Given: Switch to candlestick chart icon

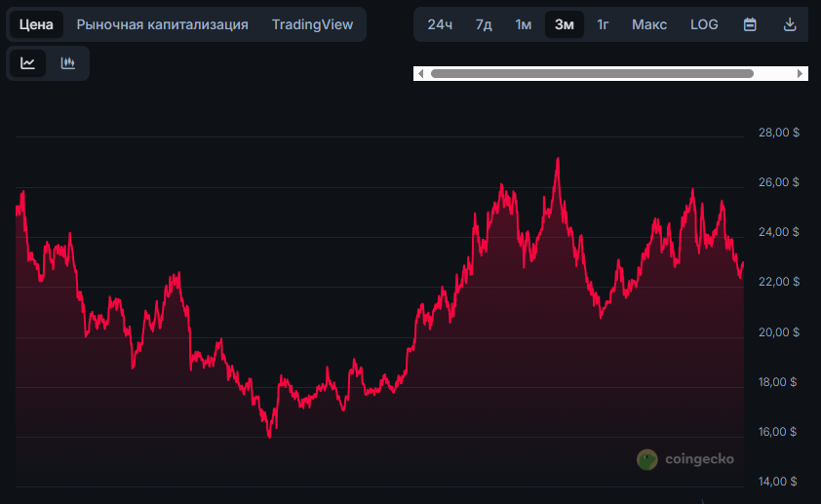Looking at the screenshot, I should (68, 63).
